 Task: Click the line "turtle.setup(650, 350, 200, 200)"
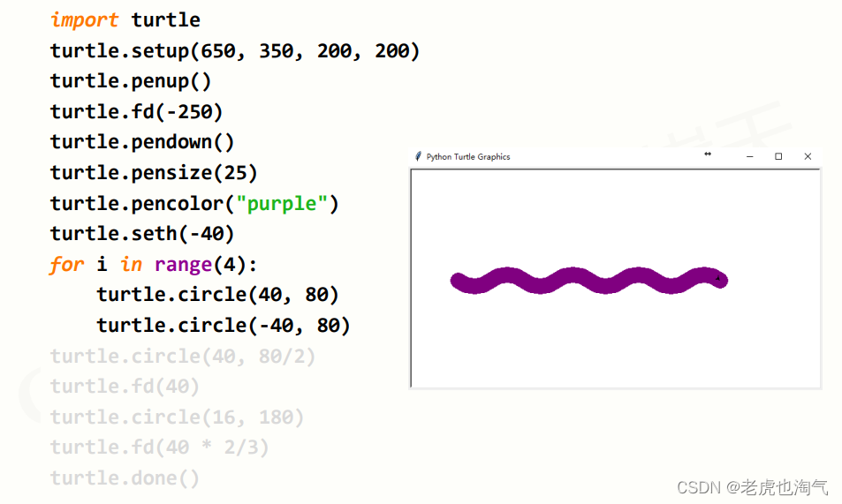point(235,51)
